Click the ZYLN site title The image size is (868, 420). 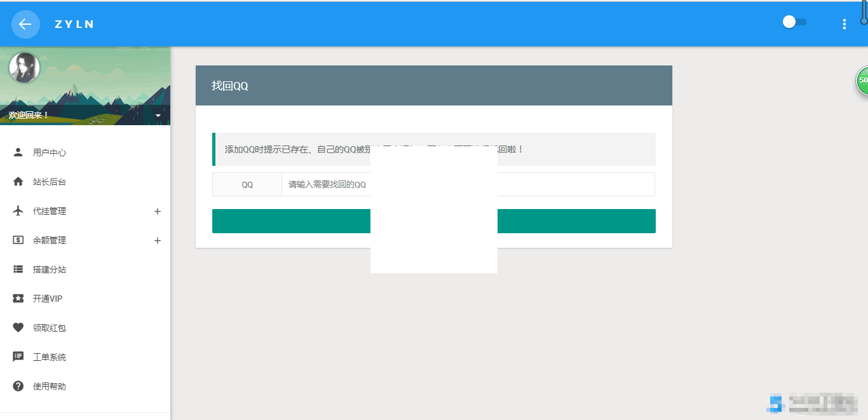74,24
